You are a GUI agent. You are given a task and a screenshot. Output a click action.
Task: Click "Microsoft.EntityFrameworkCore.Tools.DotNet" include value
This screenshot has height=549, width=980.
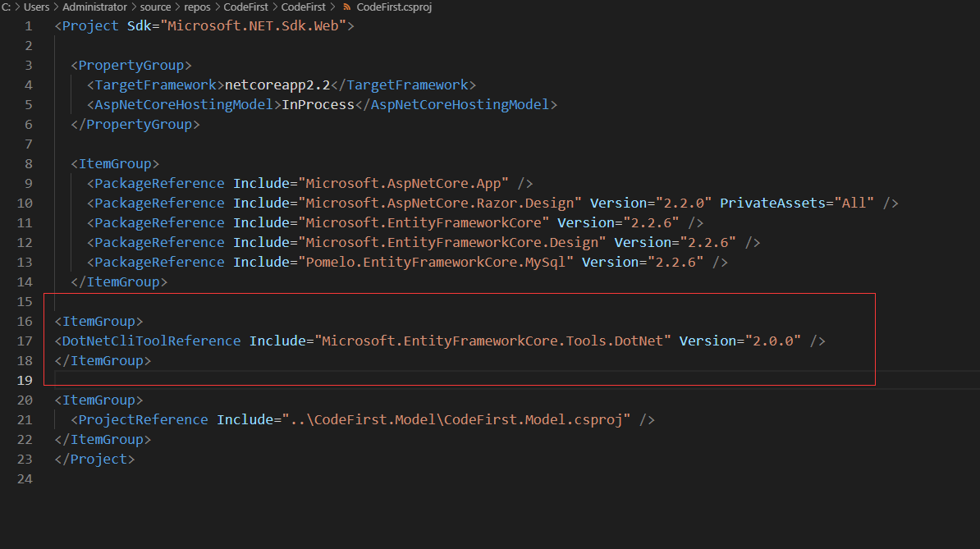click(x=492, y=341)
